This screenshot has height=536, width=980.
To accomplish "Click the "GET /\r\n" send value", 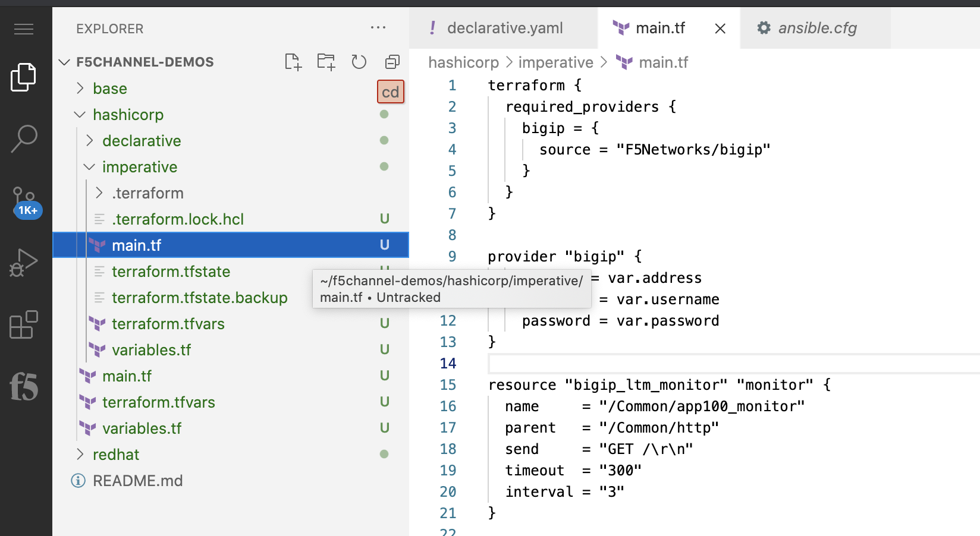I will coord(646,449).
